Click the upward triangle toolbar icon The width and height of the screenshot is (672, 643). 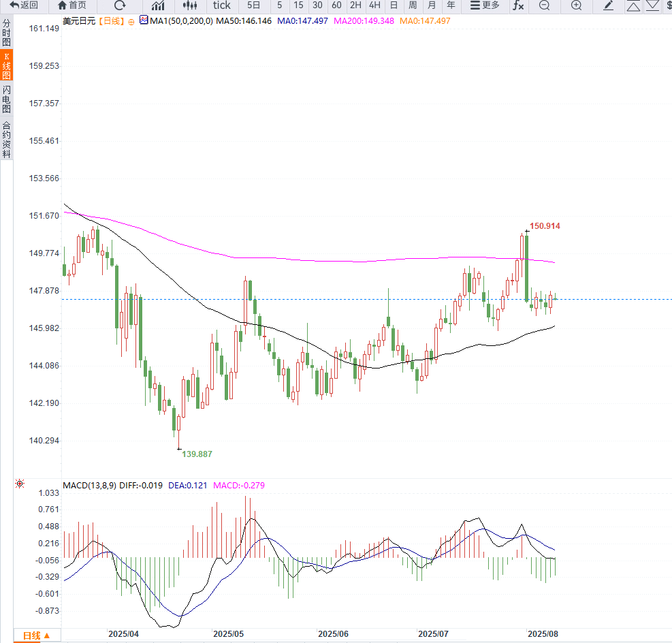pyautogui.click(x=633, y=5)
